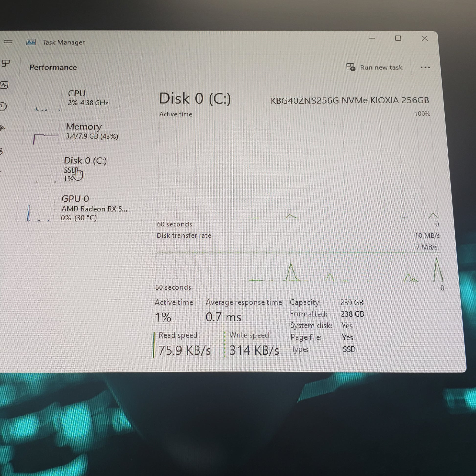Click the Write speed label
This screenshot has width=476, height=476.
249,335
